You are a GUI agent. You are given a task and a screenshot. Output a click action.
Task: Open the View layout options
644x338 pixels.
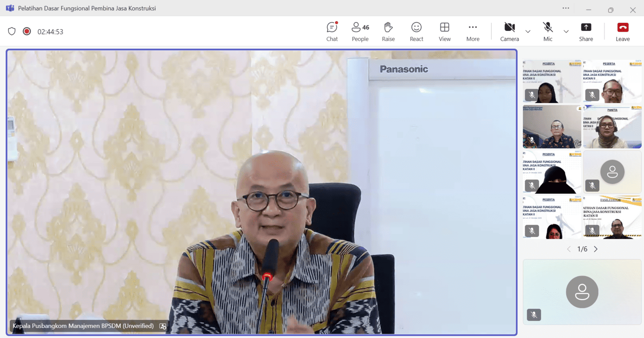point(445,32)
